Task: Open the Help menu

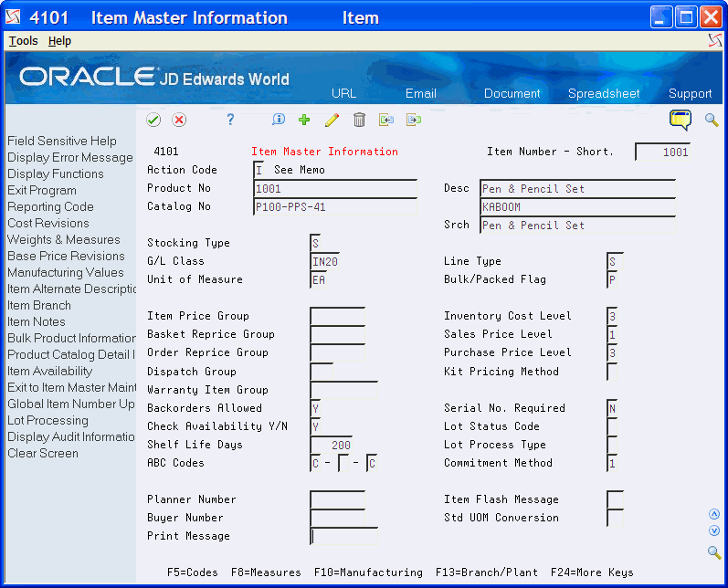Action: tap(59, 41)
